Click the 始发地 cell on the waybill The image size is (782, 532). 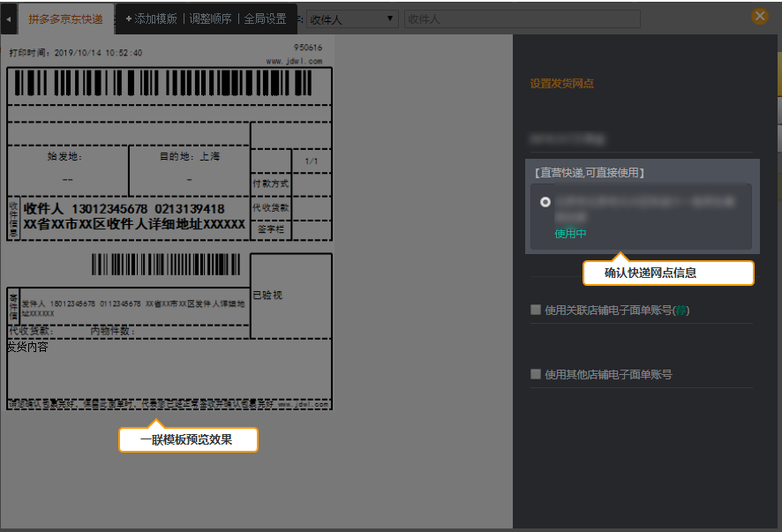click(x=68, y=171)
